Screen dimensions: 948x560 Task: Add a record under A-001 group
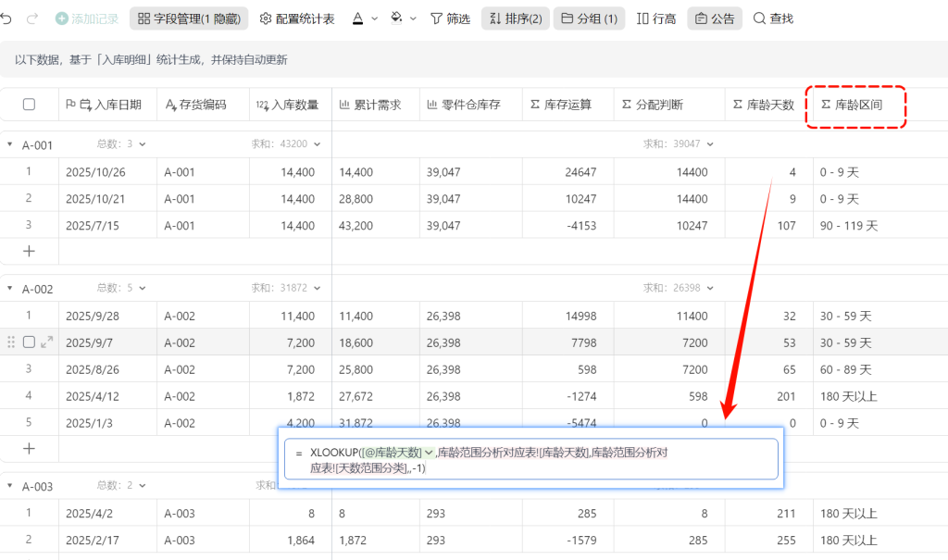pyautogui.click(x=29, y=251)
